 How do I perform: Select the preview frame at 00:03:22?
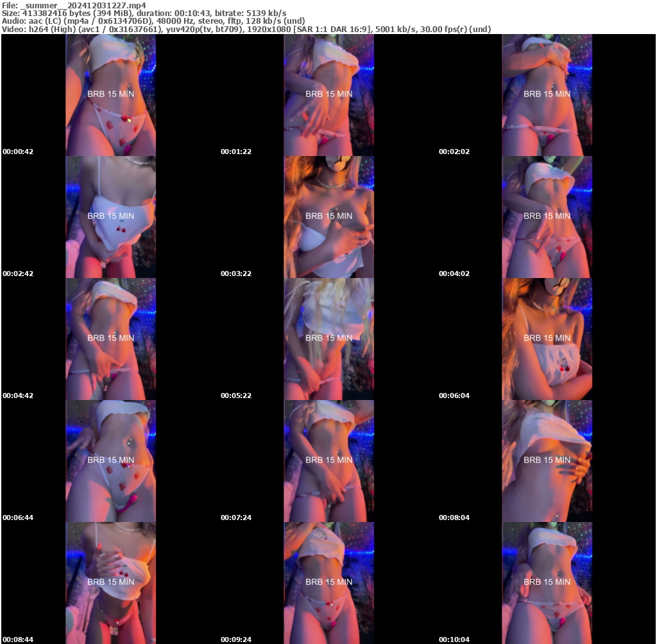328,216
